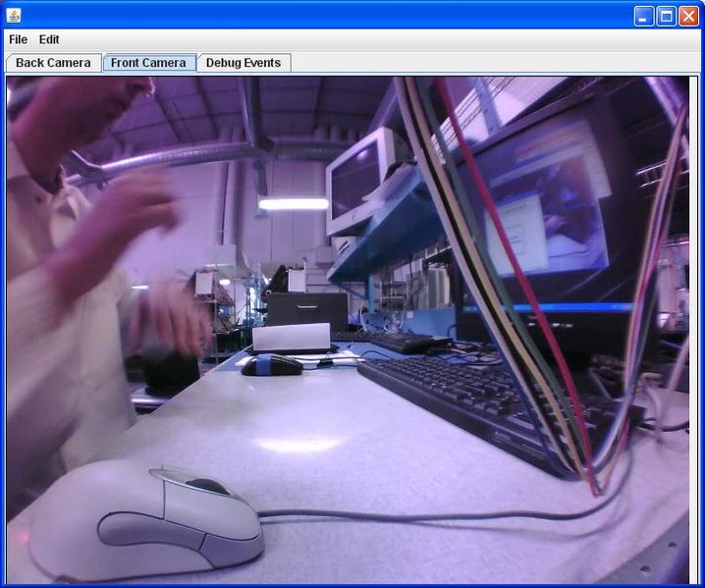Image resolution: width=705 pixels, height=588 pixels.
Task: Maximize the camera viewer window
Action: (x=666, y=16)
